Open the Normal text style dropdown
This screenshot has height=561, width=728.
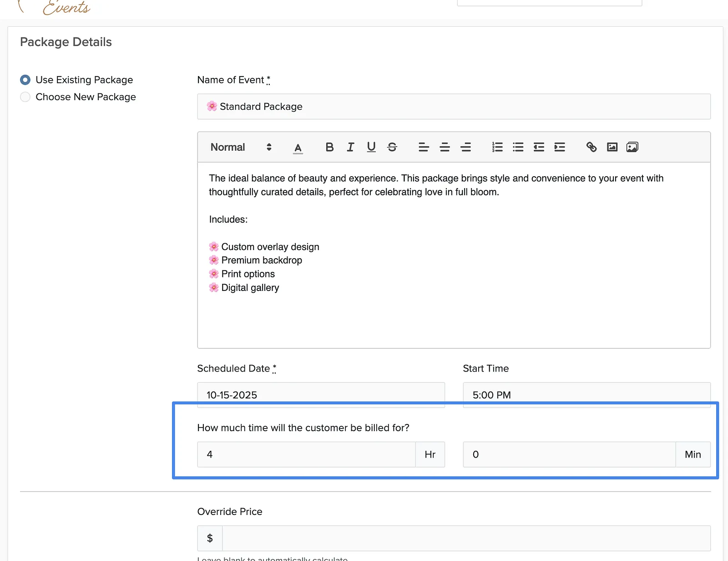(x=241, y=147)
